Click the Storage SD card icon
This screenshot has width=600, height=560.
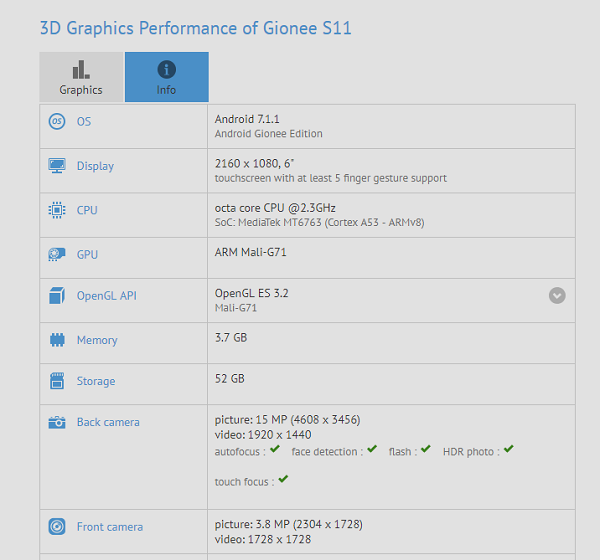(57, 381)
